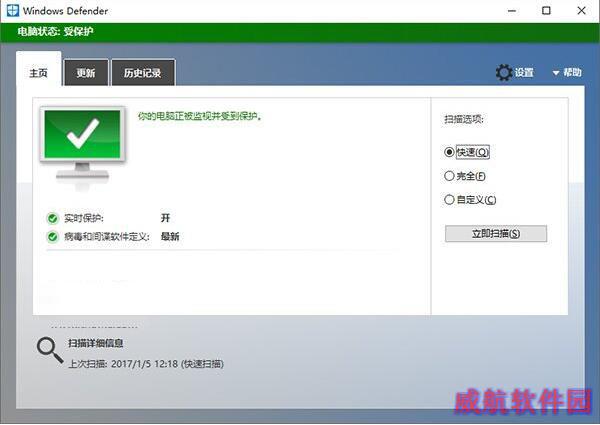
Task: Open the 设置 settings link
Action: 524,72
